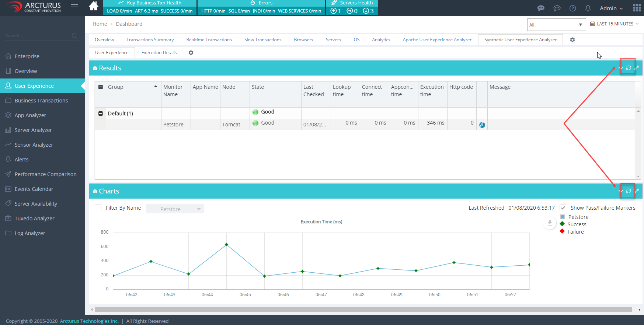Open the Petstore row details icon
Screen dimensions: 644x325
coord(482,125)
